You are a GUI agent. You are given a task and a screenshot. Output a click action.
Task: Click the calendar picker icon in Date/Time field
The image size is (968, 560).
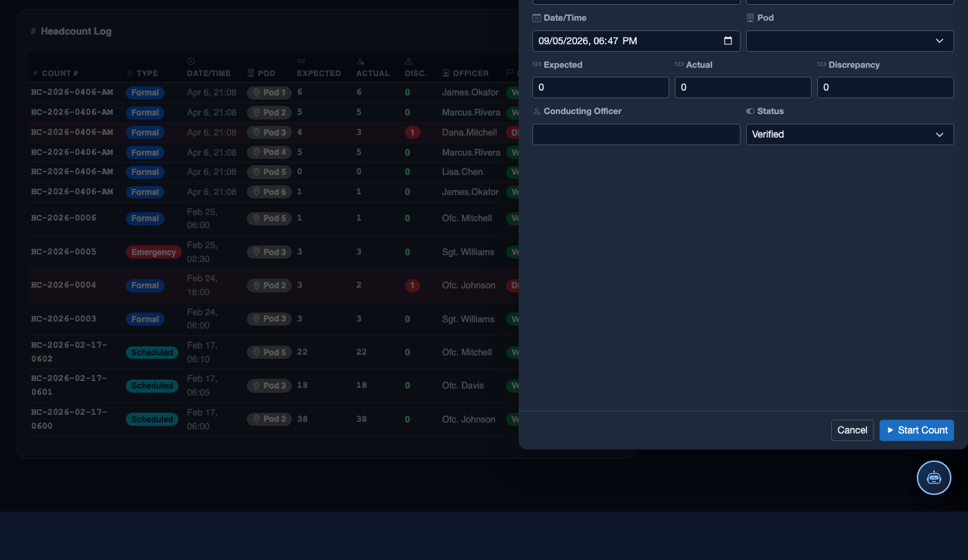point(727,41)
